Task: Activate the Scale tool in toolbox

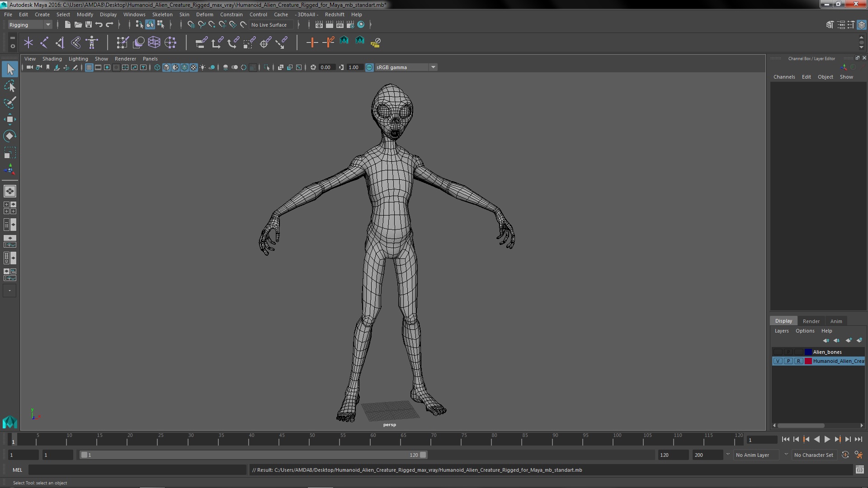Action: pos(9,153)
